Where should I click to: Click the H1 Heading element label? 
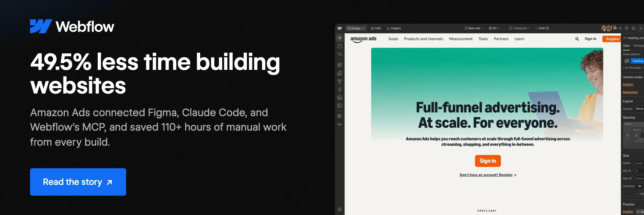[633, 38]
